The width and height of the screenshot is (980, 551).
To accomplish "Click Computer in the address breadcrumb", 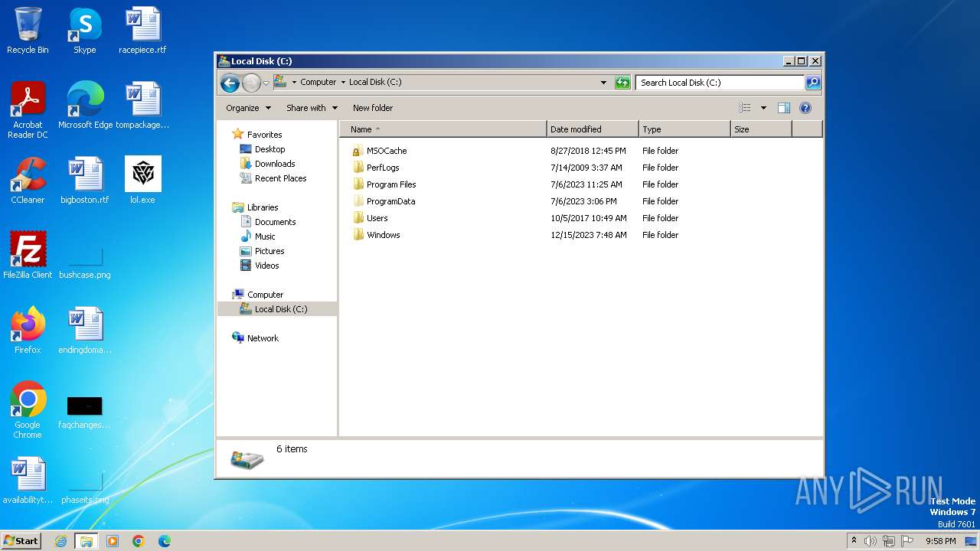I will [318, 83].
